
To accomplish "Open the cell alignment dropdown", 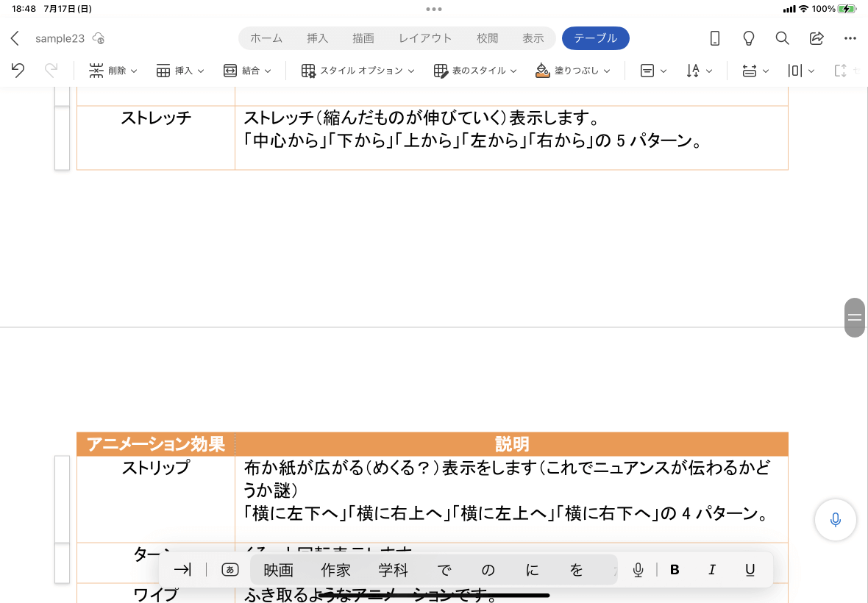I will point(653,71).
